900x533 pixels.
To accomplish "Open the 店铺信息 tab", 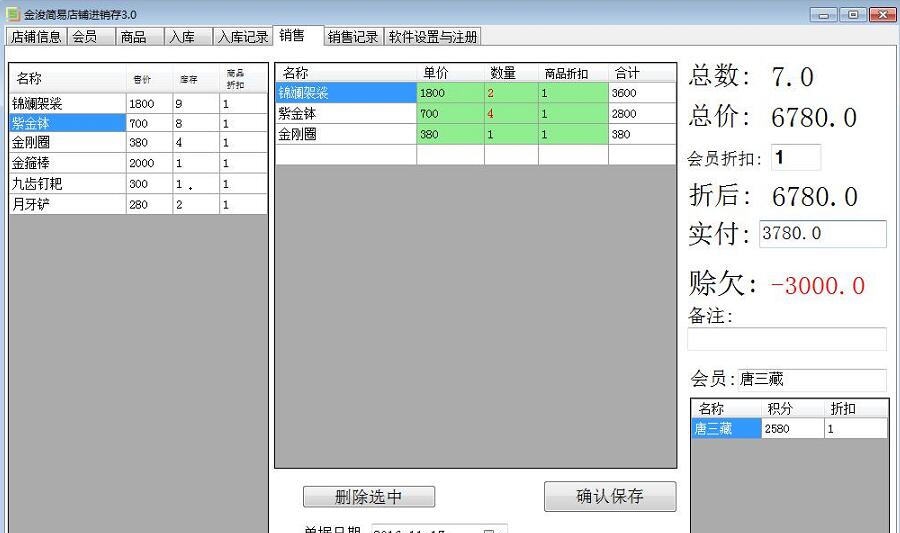I will click(36, 37).
